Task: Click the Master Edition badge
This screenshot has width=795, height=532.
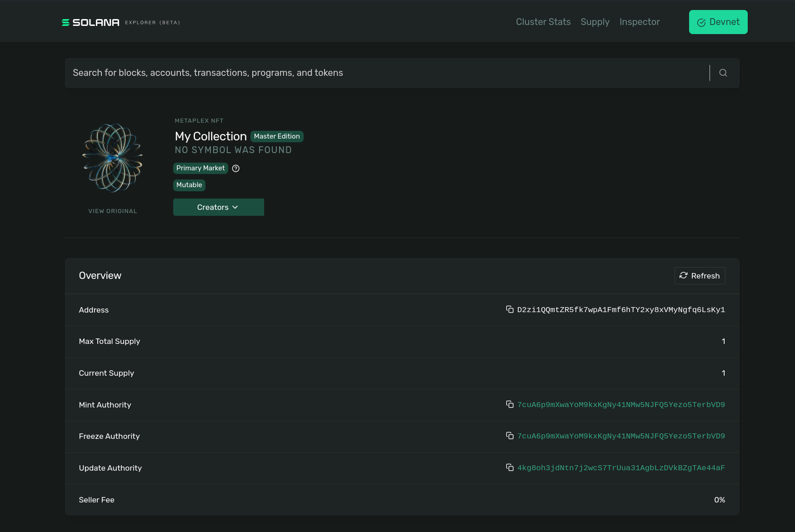Action: click(x=276, y=136)
